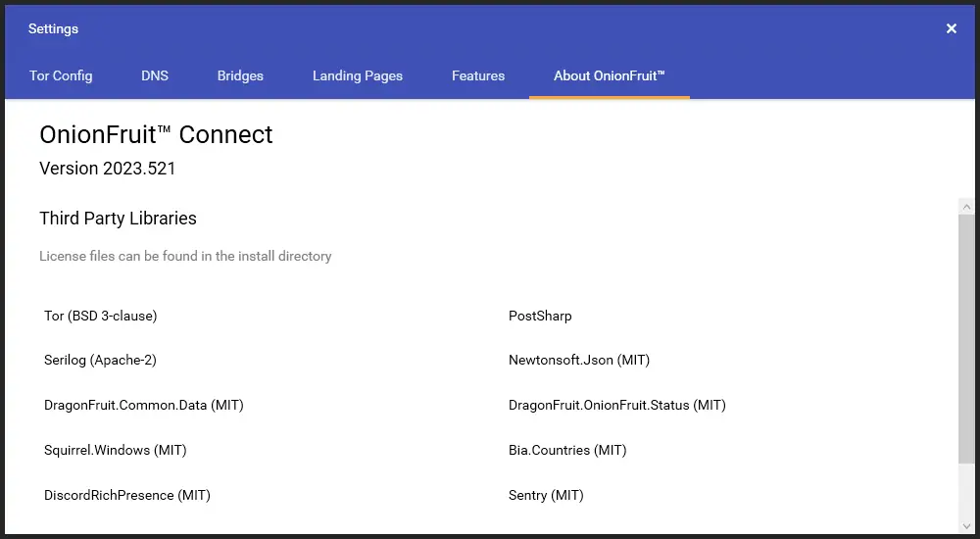Switch to the Tor Config tab
Screen dimensions: 980x539
click(x=61, y=75)
